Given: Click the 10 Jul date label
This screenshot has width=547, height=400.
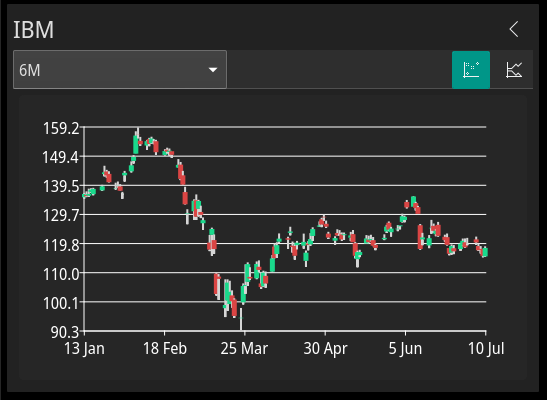Looking at the screenshot, I should coord(486,348).
